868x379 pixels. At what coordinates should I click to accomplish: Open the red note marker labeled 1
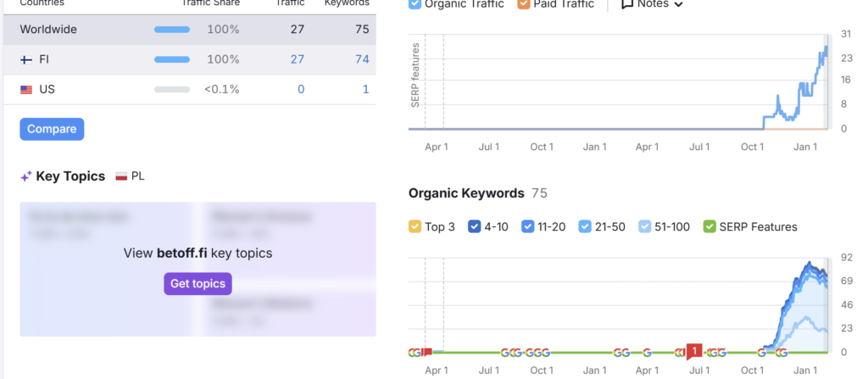[694, 350]
